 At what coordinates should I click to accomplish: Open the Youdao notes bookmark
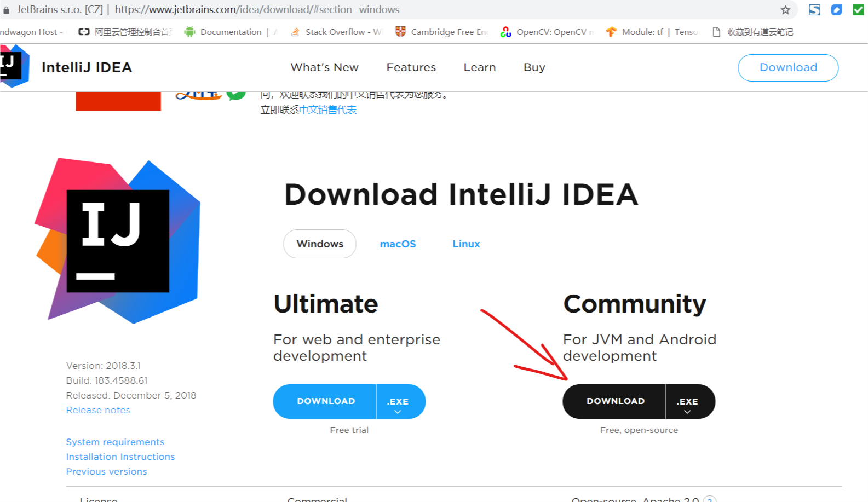[752, 32]
